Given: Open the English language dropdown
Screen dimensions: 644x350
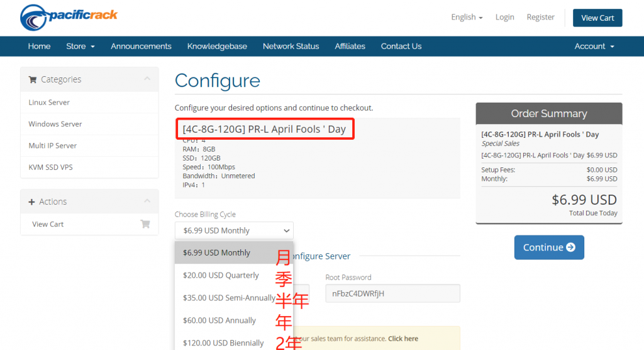Looking at the screenshot, I should point(467,17).
